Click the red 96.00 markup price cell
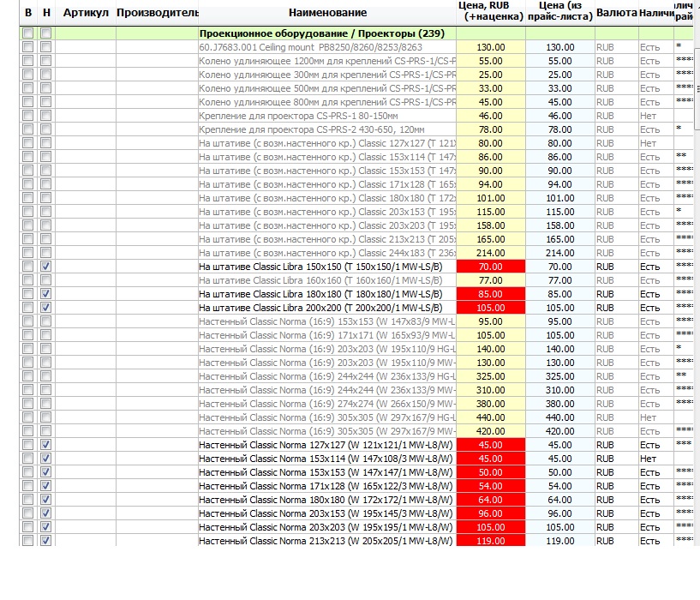700x600 pixels. (x=491, y=513)
